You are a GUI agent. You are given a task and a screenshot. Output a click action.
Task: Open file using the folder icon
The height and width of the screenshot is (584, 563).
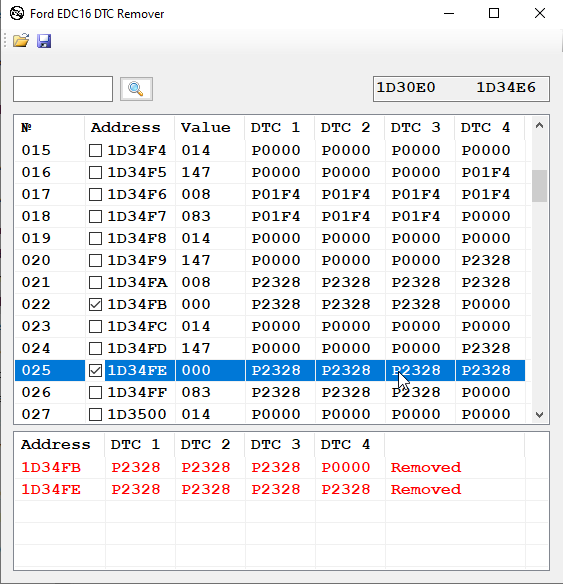pyautogui.click(x=21, y=41)
